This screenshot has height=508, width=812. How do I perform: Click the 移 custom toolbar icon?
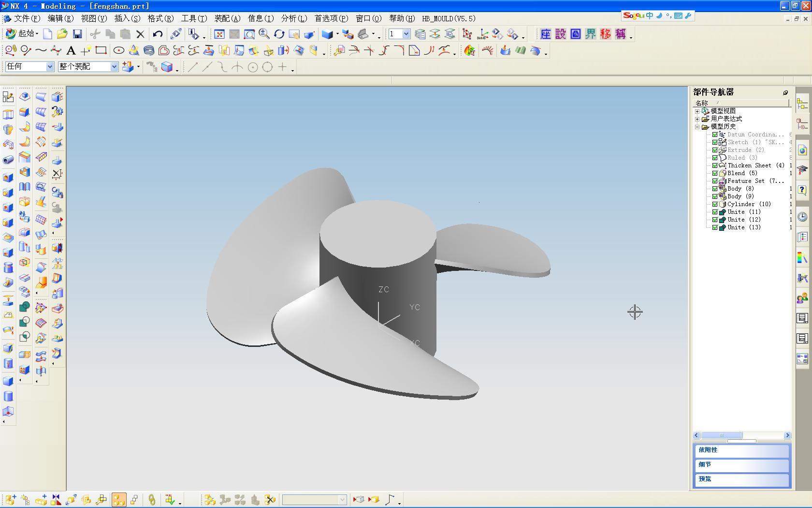click(x=606, y=34)
